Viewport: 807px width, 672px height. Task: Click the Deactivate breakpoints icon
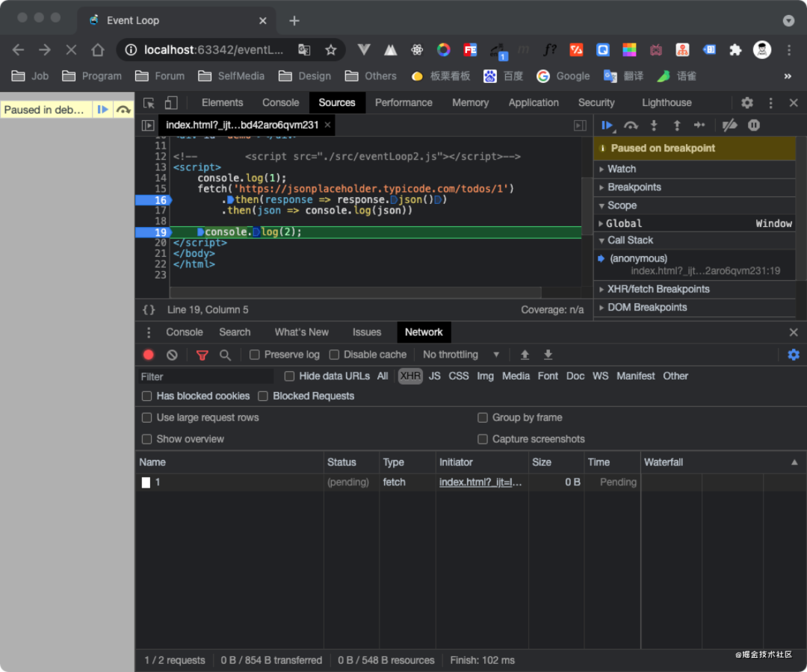730,125
